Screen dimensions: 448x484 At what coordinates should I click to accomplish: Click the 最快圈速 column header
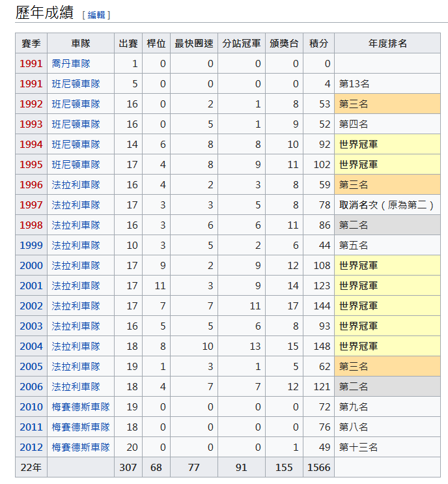point(194,43)
